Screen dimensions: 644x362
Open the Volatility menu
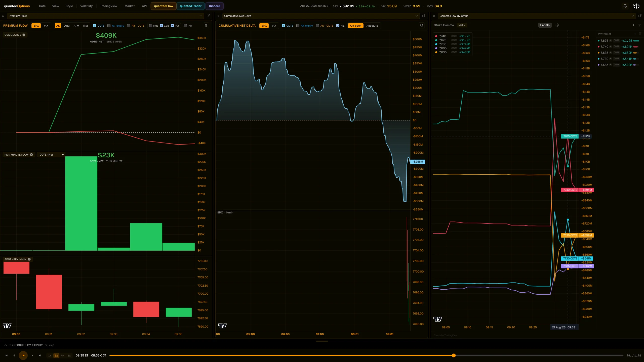point(86,6)
